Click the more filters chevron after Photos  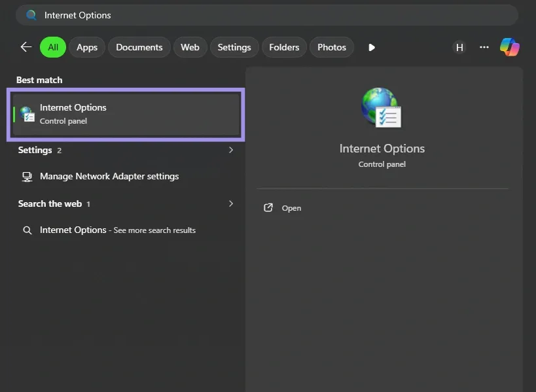(x=371, y=46)
